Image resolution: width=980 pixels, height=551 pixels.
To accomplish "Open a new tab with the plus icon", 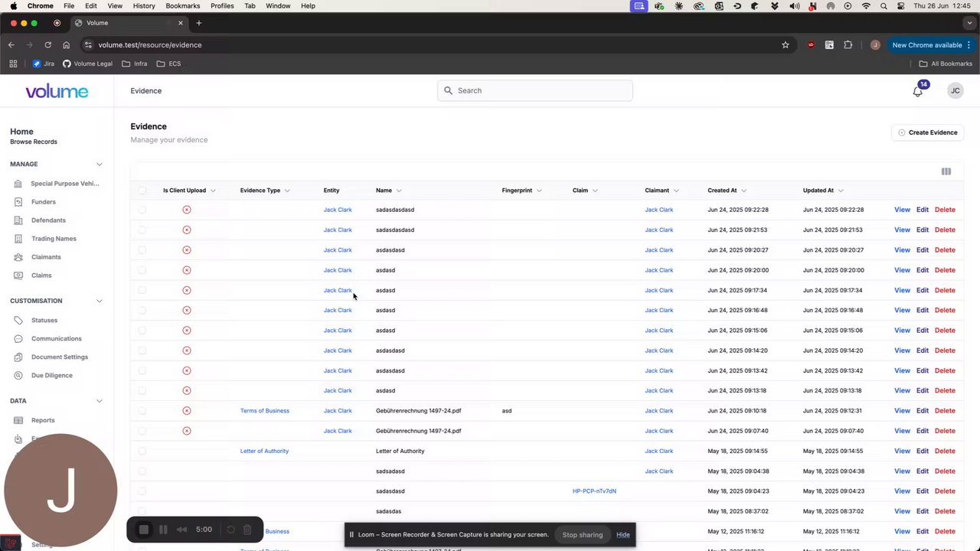I will click(198, 23).
